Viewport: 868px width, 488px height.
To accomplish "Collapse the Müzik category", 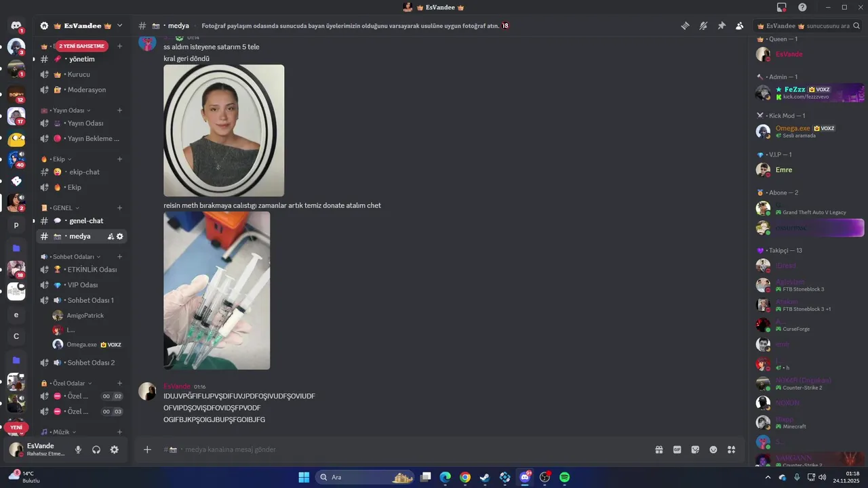I will coord(58,432).
